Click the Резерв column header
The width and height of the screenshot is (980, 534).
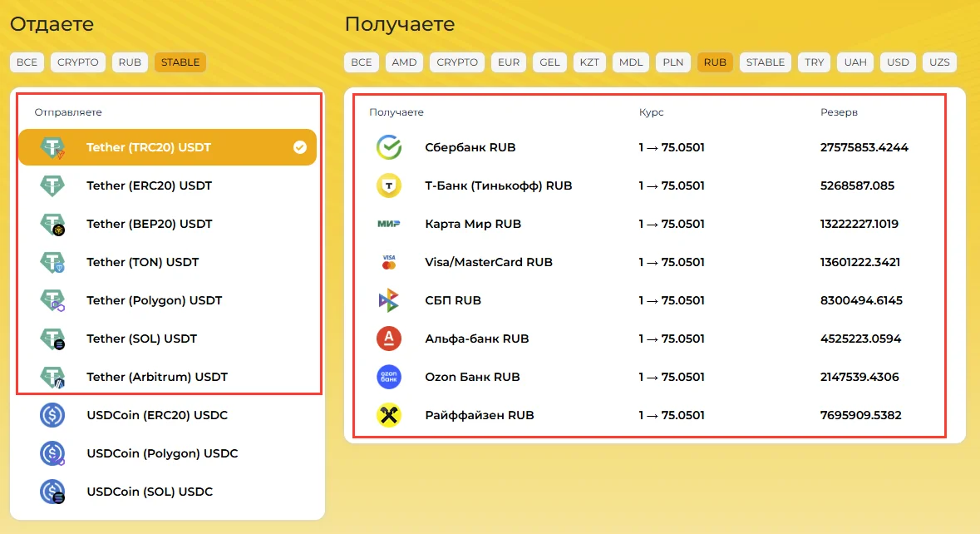[x=839, y=112]
